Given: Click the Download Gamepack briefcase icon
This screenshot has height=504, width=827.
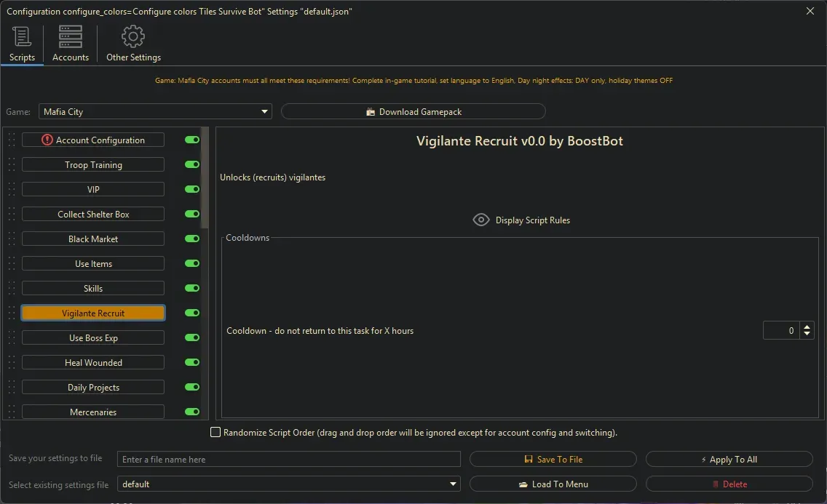Looking at the screenshot, I should pyautogui.click(x=371, y=111).
